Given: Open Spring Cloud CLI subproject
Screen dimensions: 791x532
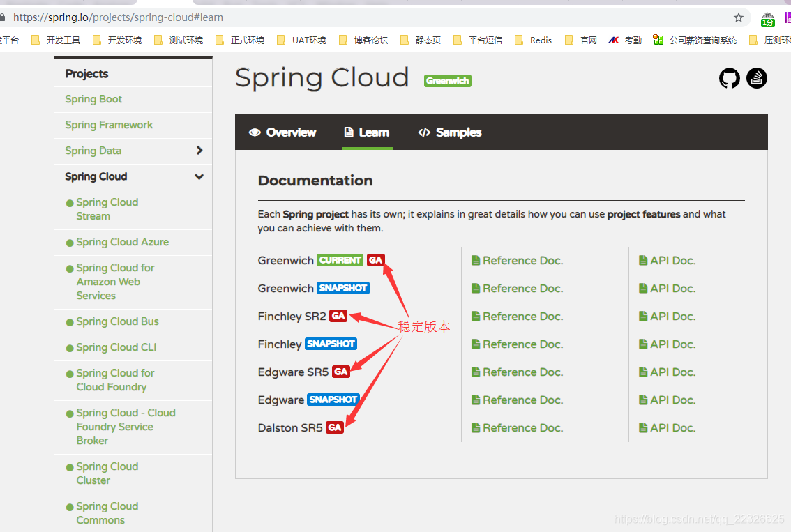Looking at the screenshot, I should [x=116, y=347].
